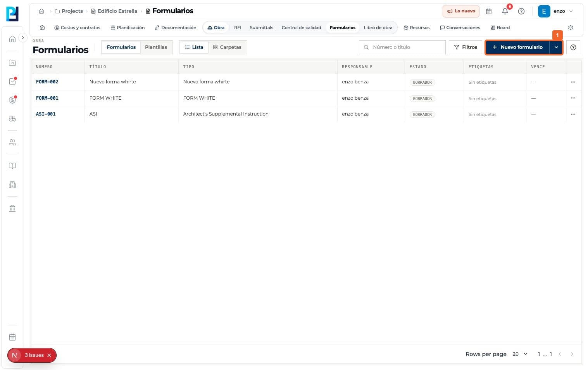The image size is (588, 370).
Task: Switch to Libro de obra tab
Action: [x=378, y=28]
